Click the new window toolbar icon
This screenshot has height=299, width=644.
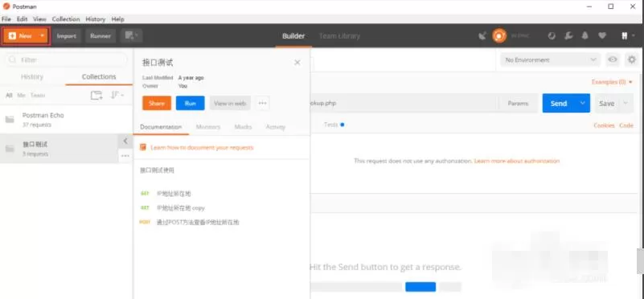(x=131, y=36)
